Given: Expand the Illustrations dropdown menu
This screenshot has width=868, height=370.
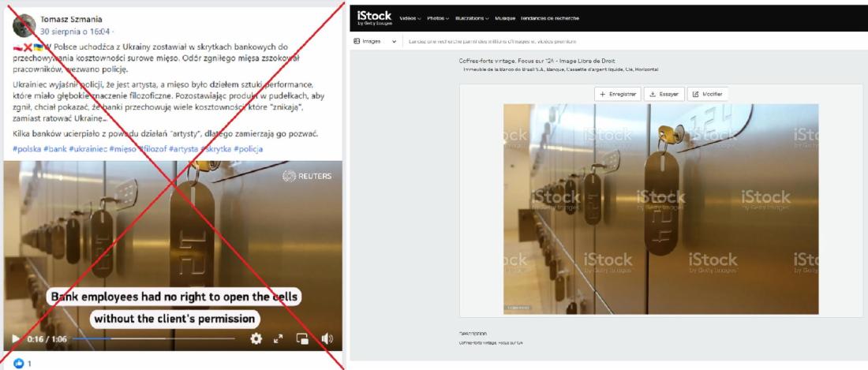Looking at the screenshot, I should click(472, 18).
